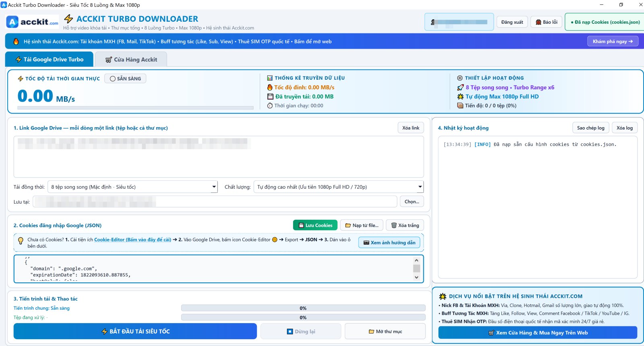Image resolution: width=644 pixels, height=346 pixels.
Task: Click the gear icon beside THIẾT LẬP HOẠT ĐỘNG
Action: 460,78
